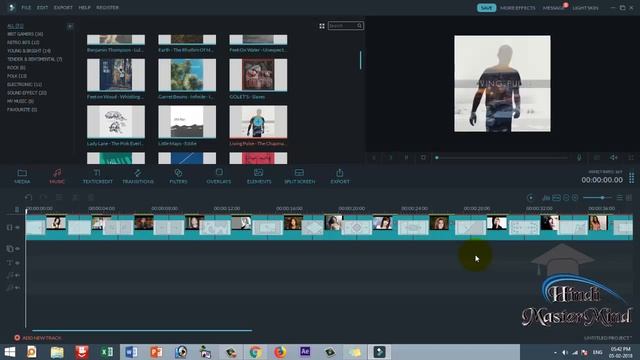Select the ALL music category
Image resolution: width=640 pixels, height=360 pixels.
point(15,26)
